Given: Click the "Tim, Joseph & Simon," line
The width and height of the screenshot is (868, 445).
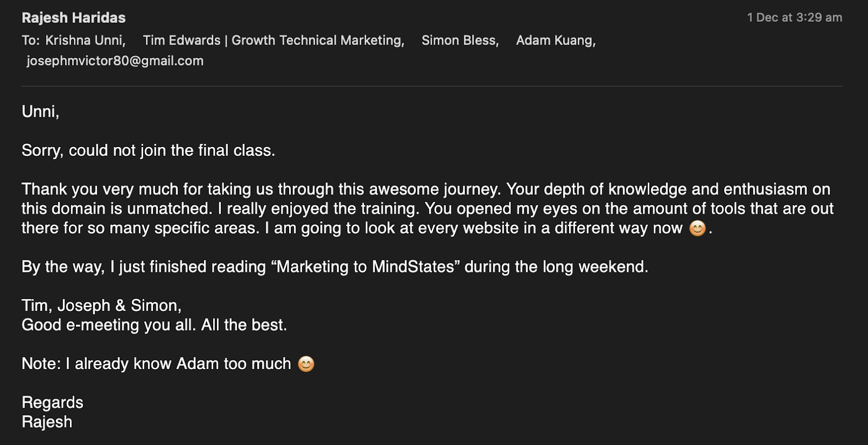Looking at the screenshot, I should click(101, 306).
